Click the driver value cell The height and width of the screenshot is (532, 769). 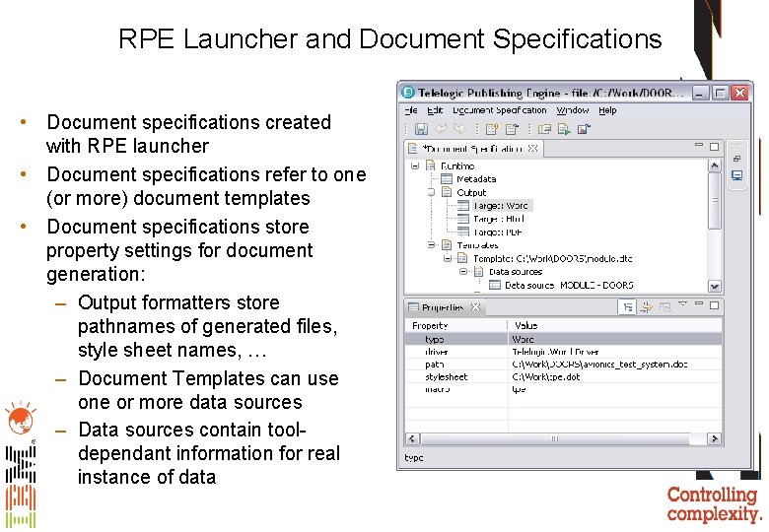[x=615, y=352]
